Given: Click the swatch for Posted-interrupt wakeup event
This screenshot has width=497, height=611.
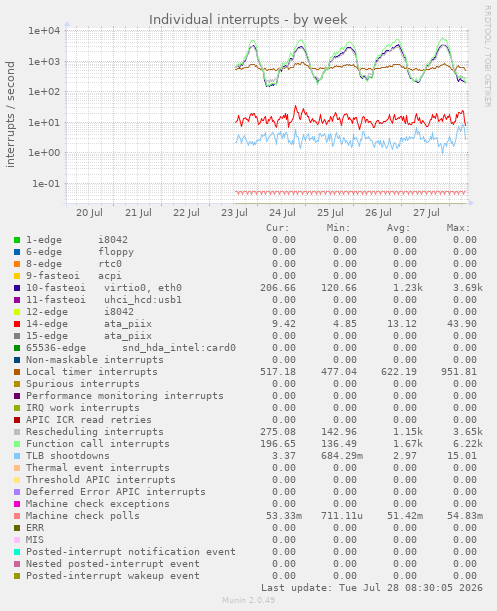Looking at the screenshot, I should [17, 576].
